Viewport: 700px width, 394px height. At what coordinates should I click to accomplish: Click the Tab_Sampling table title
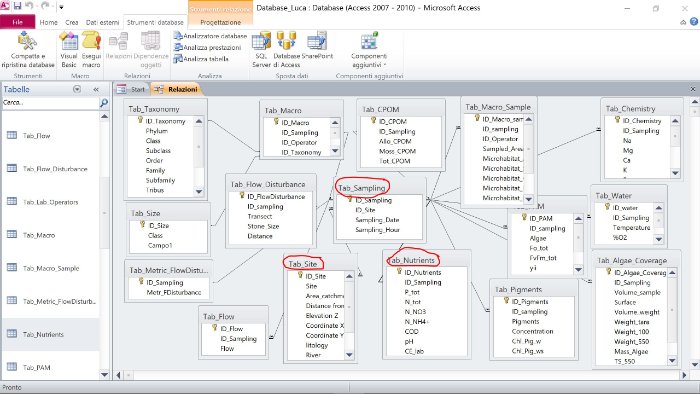362,188
